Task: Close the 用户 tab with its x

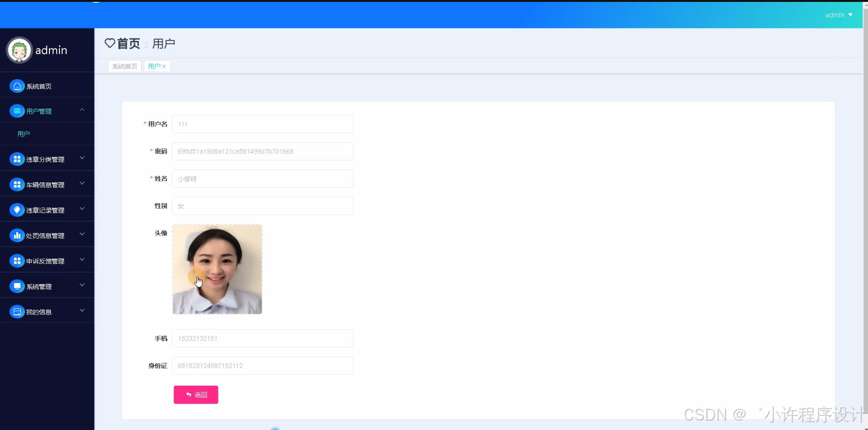Action: (x=164, y=66)
